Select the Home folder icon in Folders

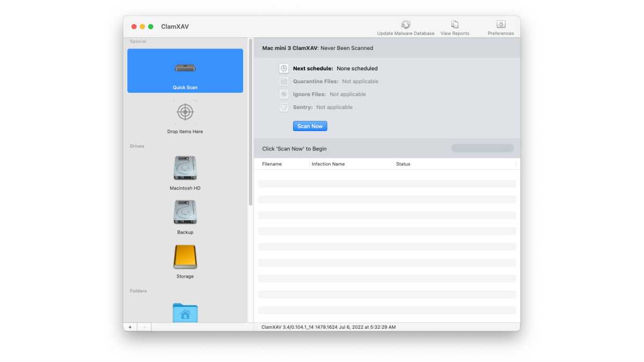point(185,313)
